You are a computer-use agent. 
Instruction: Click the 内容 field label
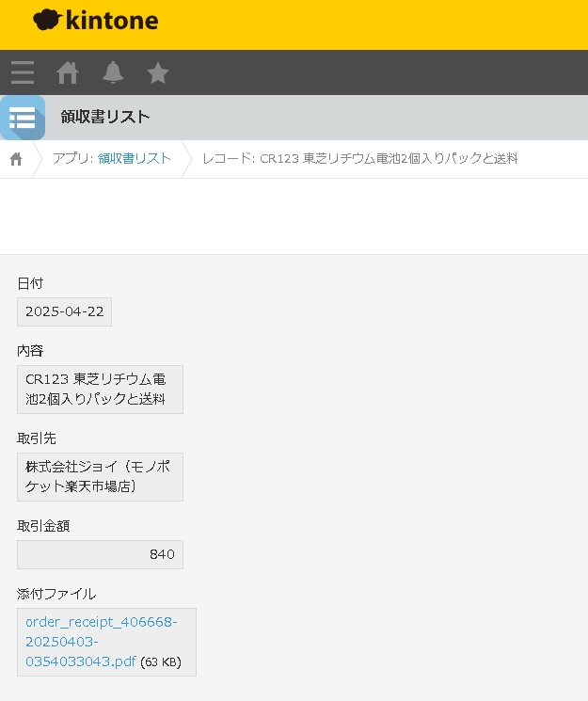(x=30, y=351)
